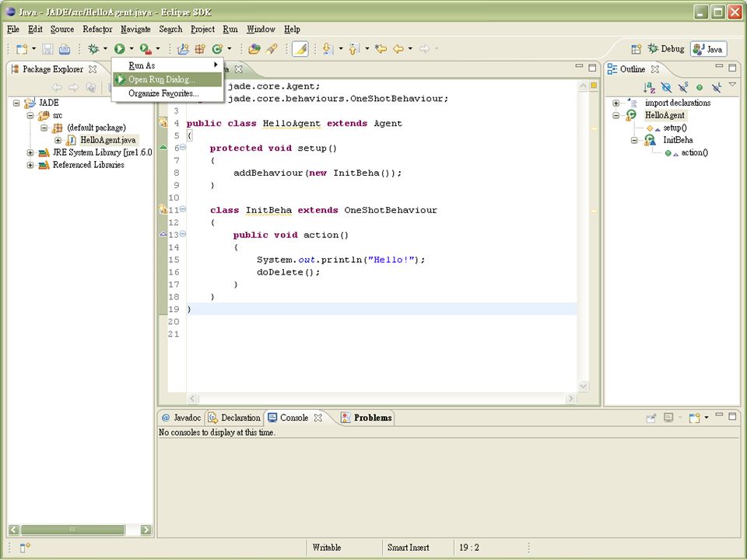
Task: Maximize the Outline view
Action: coord(732,67)
